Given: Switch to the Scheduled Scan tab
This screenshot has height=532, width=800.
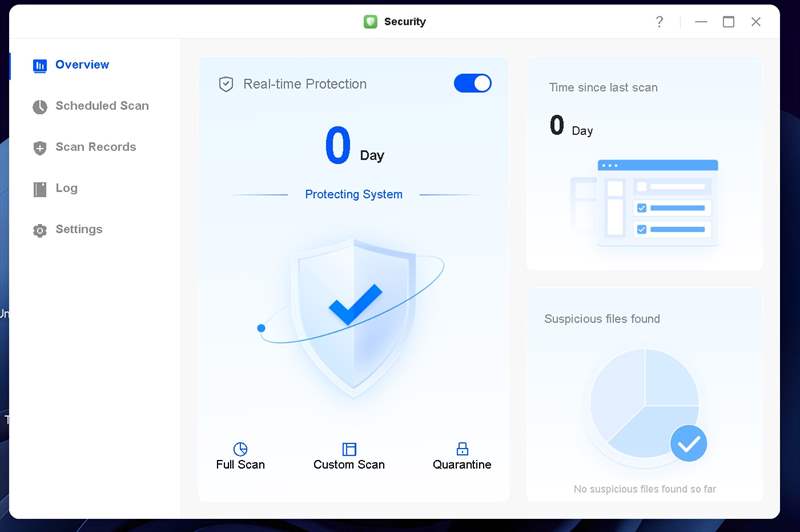Looking at the screenshot, I should click(x=102, y=106).
